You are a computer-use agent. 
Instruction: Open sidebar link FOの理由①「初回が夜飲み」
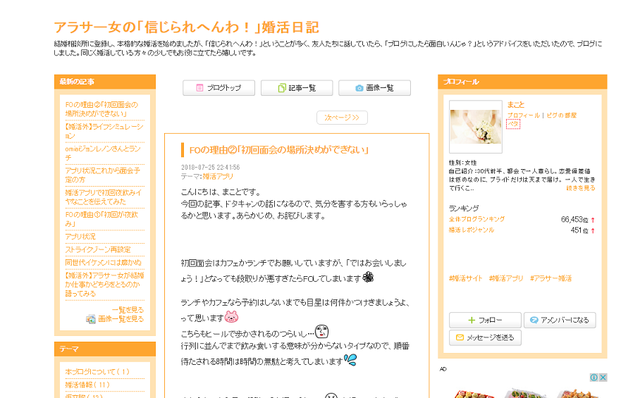102,219
